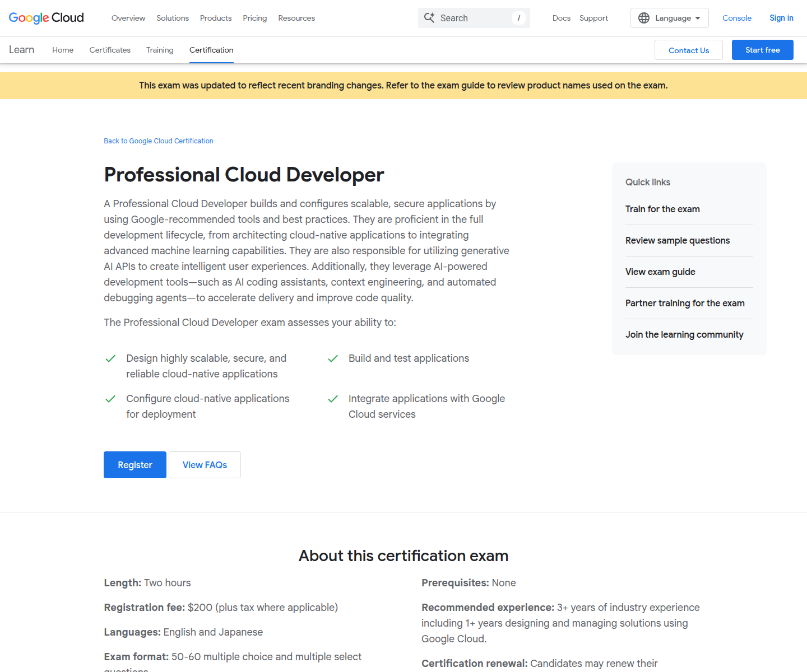The image size is (807, 672).
Task: Click the Start free button
Action: pyautogui.click(x=763, y=50)
